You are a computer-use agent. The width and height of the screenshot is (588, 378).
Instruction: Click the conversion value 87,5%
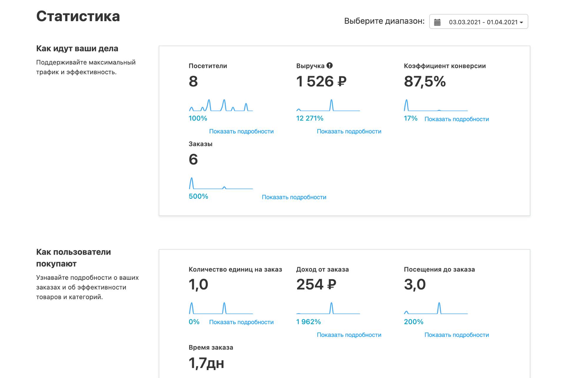(x=425, y=81)
